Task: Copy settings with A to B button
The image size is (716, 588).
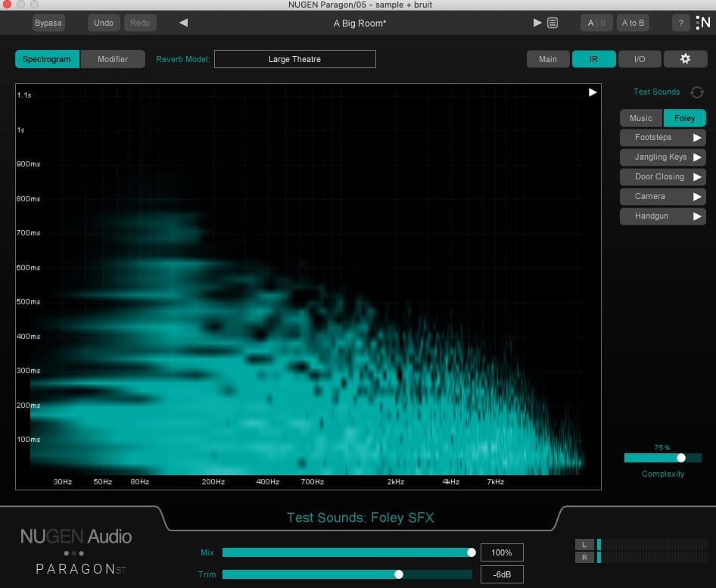Action: (x=633, y=22)
